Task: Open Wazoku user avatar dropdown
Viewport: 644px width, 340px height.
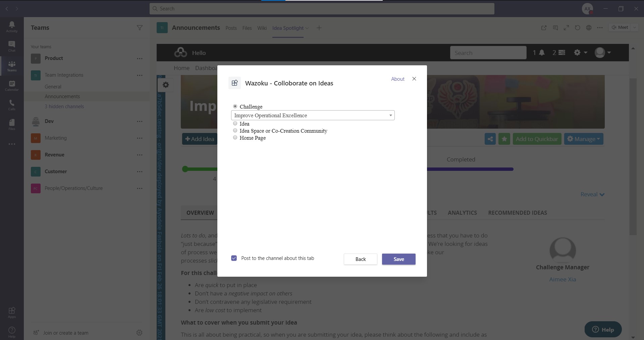Action: point(603,53)
